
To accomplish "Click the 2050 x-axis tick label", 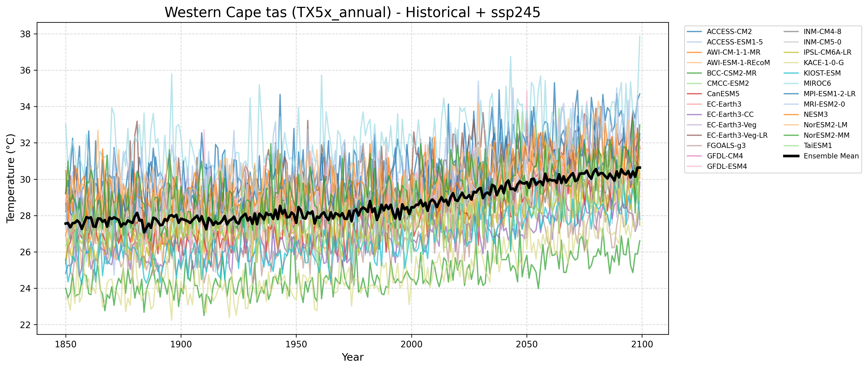I will pos(527,345).
